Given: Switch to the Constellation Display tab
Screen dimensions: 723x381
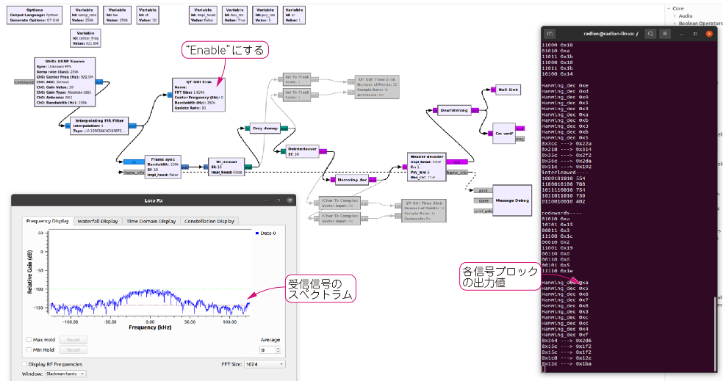Looking at the screenshot, I should point(209,221).
